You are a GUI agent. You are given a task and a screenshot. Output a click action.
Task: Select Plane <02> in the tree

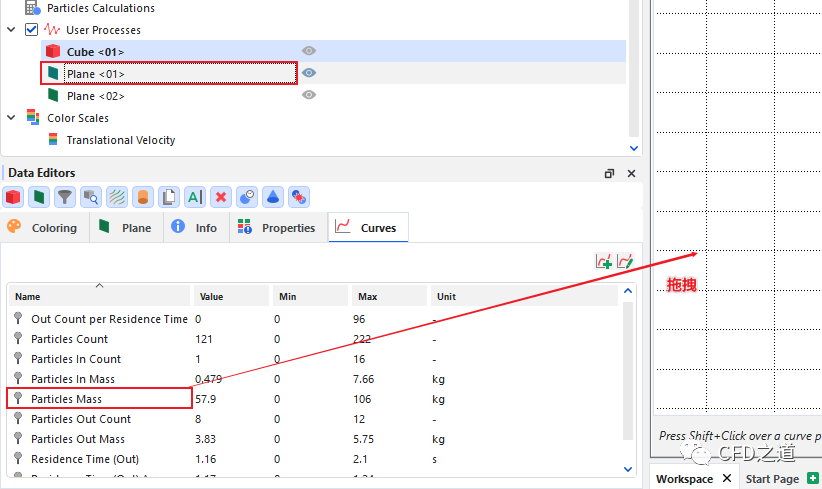95,96
